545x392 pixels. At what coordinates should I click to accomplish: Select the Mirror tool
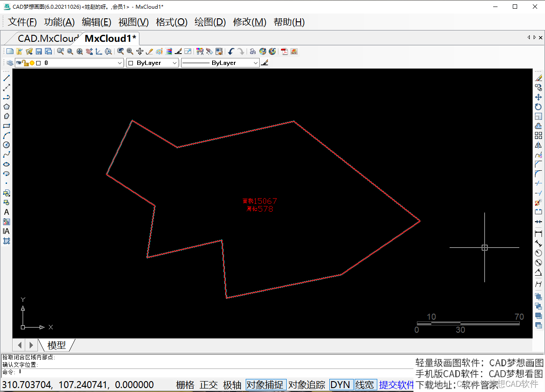pos(538,145)
